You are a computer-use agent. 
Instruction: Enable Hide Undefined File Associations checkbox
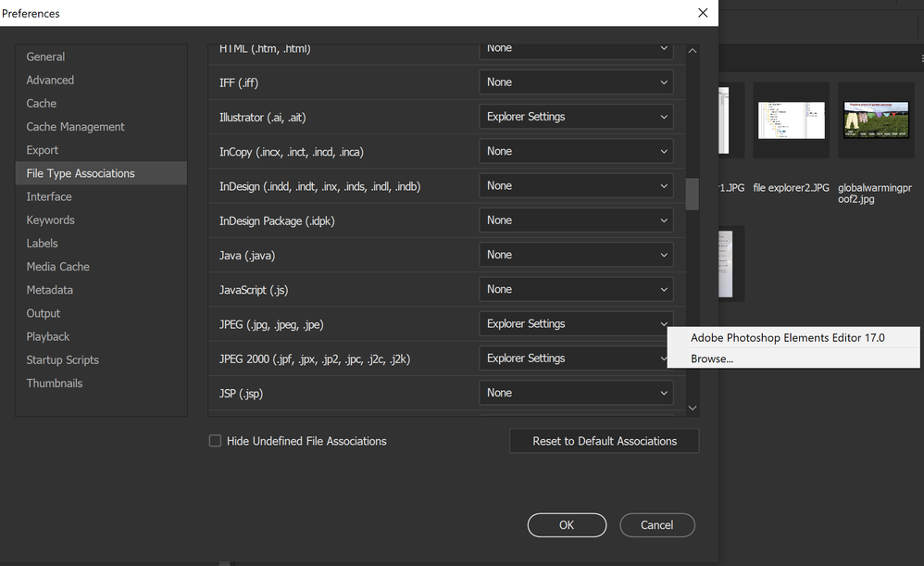pos(216,441)
